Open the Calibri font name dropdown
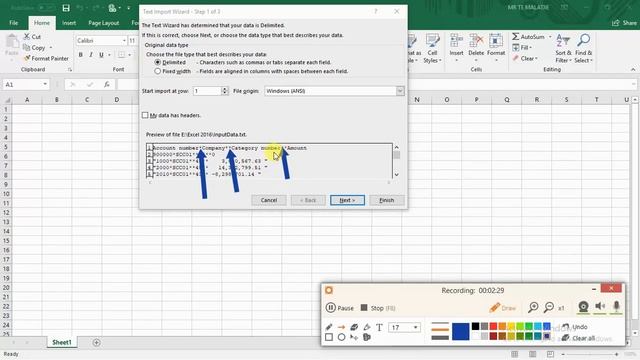The height and width of the screenshot is (360, 640). point(124,40)
